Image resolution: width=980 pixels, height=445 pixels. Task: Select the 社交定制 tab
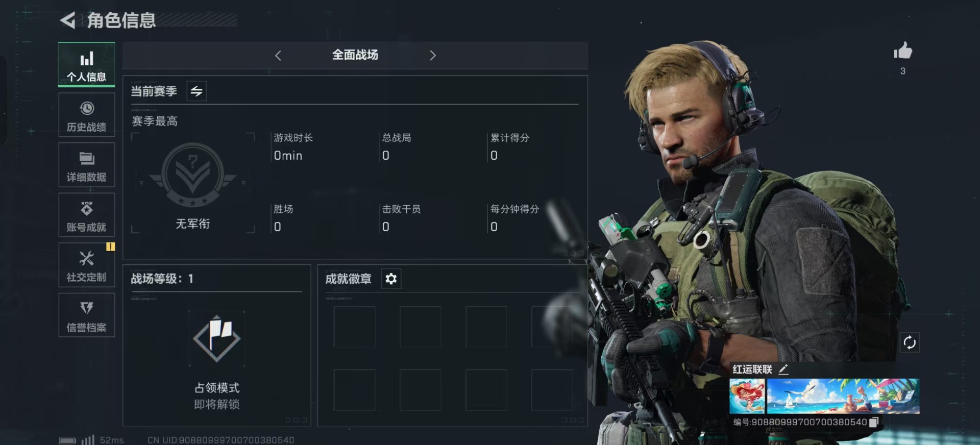(87, 265)
